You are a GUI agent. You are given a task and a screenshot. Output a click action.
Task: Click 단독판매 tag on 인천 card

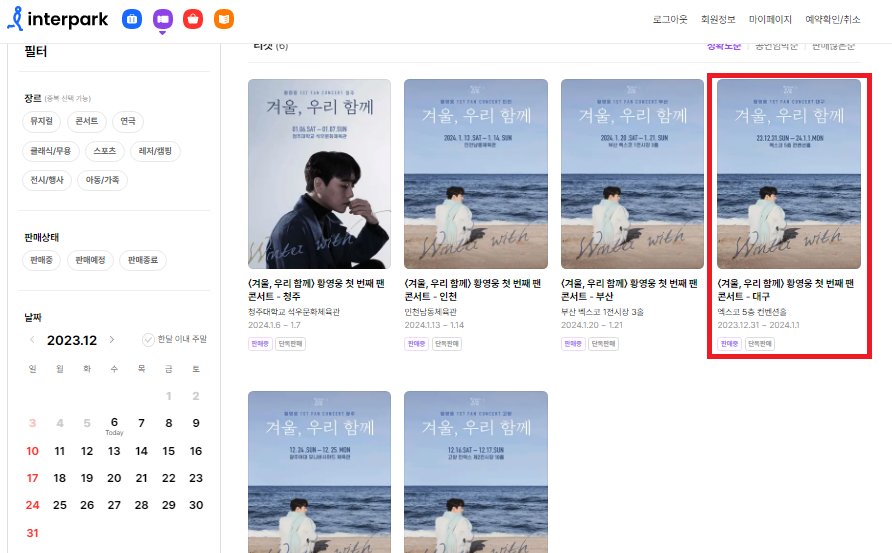tap(447, 344)
